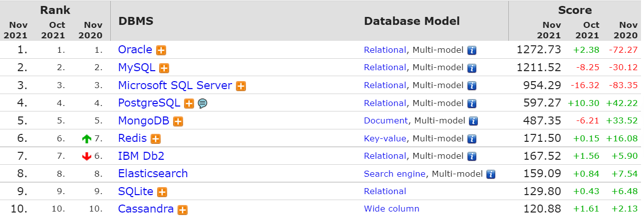Image resolution: width=644 pixels, height=218 pixels.
Task: Click the orange plus icon beside MongoDB
Action: pyautogui.click(x=178, y=121)
